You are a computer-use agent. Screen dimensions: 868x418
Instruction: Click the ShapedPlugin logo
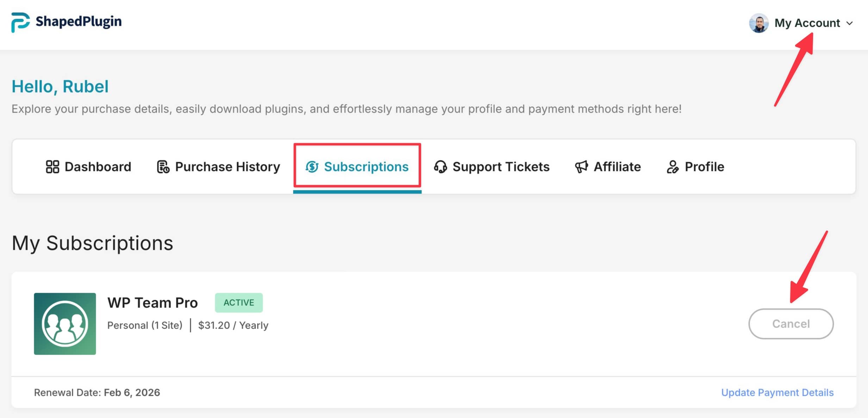pos(66,22)
